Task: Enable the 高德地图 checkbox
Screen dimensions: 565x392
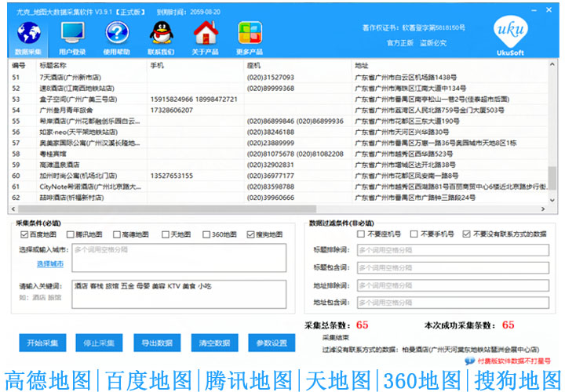Action: click(116, 234)
